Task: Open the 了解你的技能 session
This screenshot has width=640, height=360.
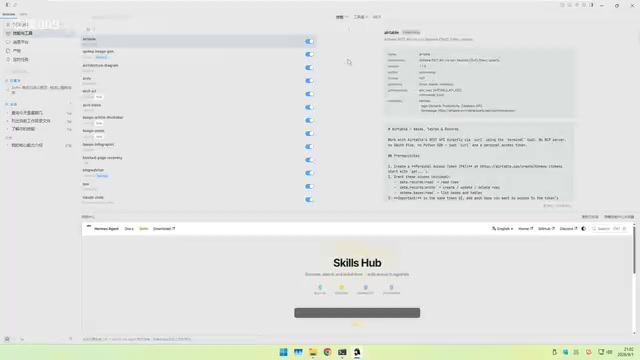Action: point(39,129)
